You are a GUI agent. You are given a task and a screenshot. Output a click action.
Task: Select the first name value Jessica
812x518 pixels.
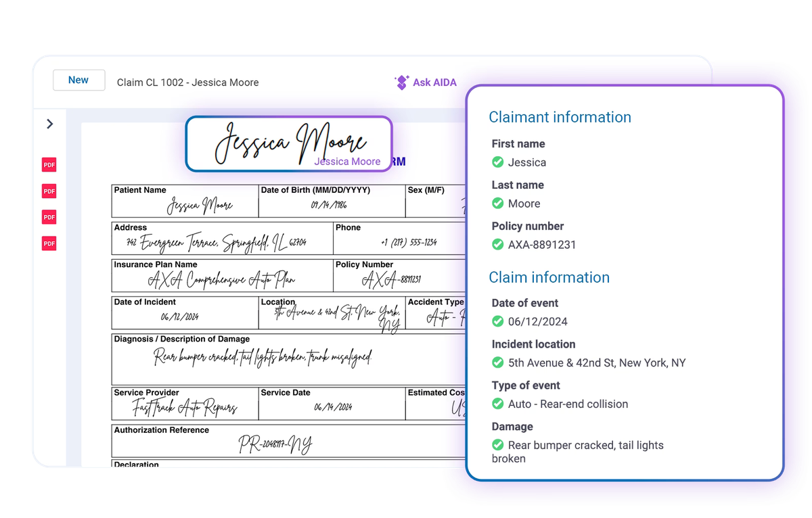coord(527,162)
